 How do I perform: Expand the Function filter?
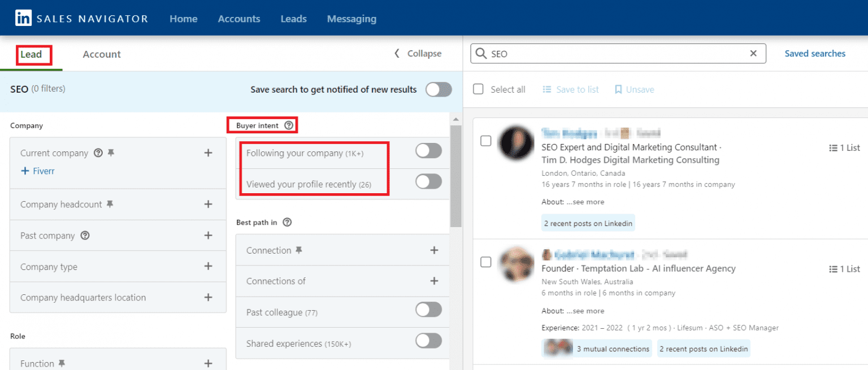[x=208, y=362]
